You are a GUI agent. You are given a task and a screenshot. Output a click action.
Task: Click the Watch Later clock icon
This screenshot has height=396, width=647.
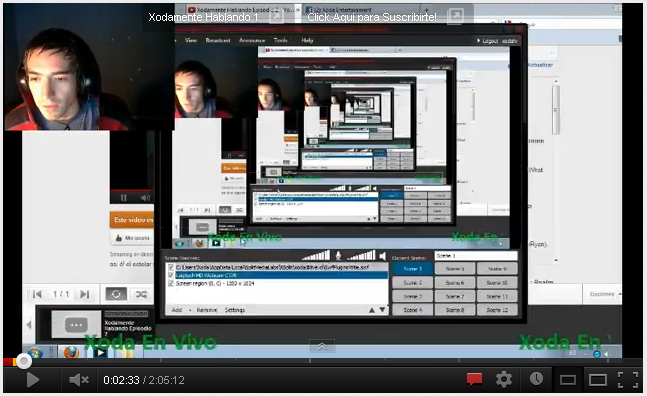click(x=536, y=379)
